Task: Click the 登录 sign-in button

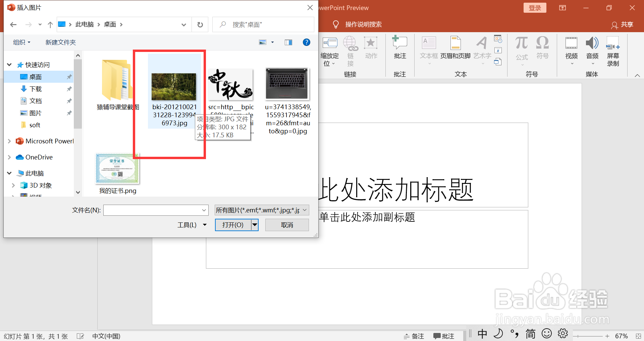Action: [535, 8]
